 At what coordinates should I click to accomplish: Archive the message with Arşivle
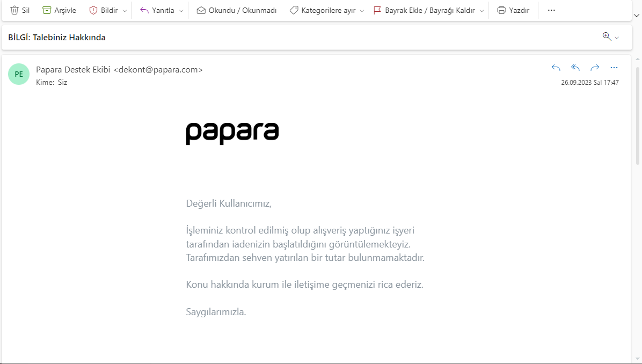click(x=60, y=10)
